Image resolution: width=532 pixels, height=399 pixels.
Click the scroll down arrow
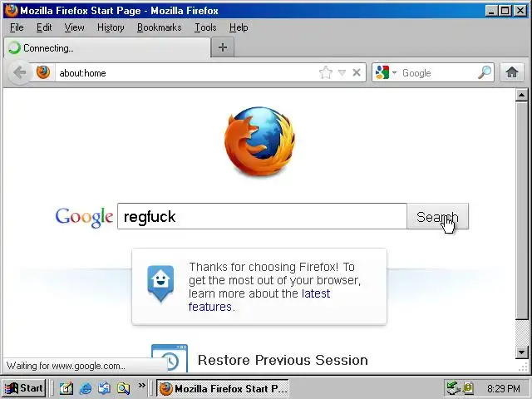(x=521, y=352)
